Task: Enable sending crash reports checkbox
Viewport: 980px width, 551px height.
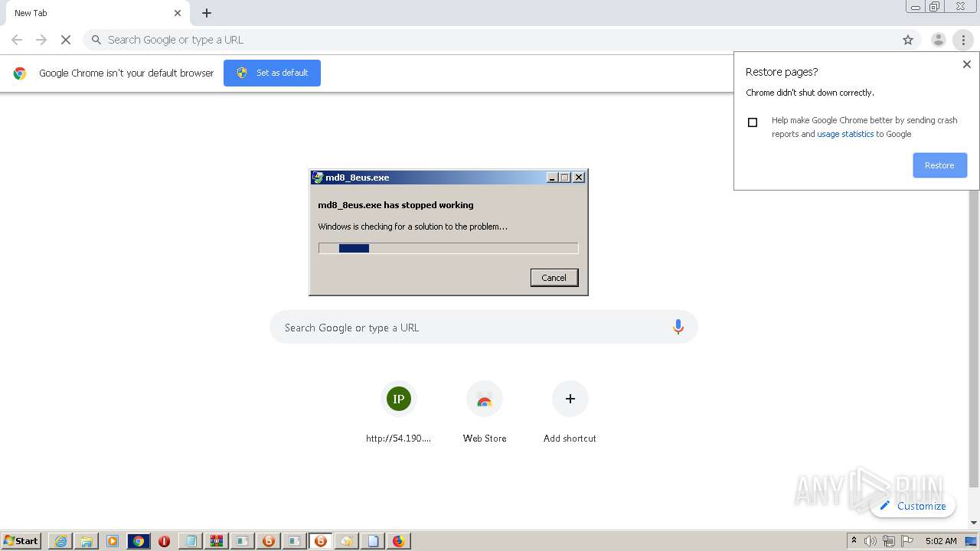Action: 753,122
